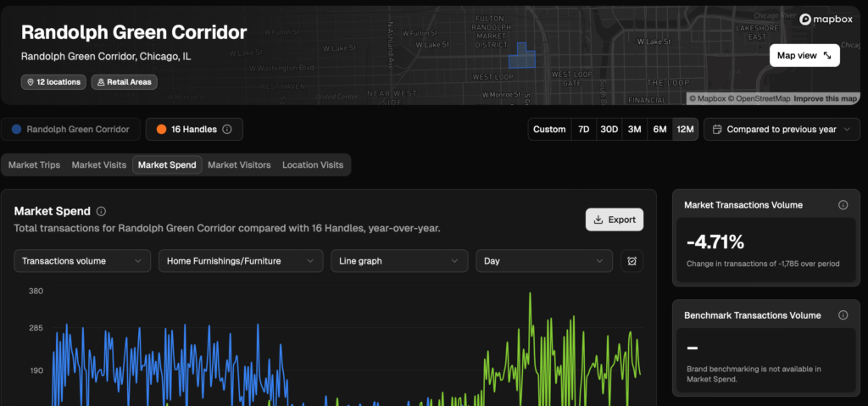Click the download icon in Export button
The width and height of the screenshot is (868, 406).
point(598,220)
